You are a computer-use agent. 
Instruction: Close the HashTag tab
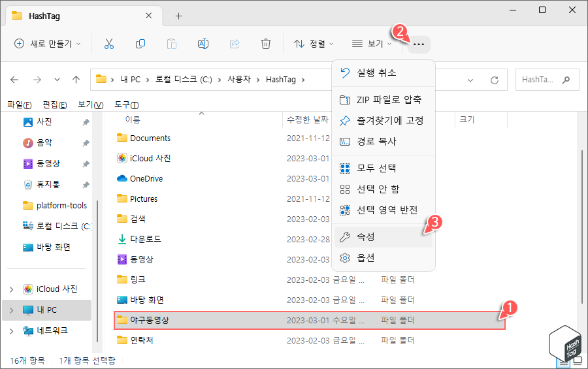(x=148, y=16)
